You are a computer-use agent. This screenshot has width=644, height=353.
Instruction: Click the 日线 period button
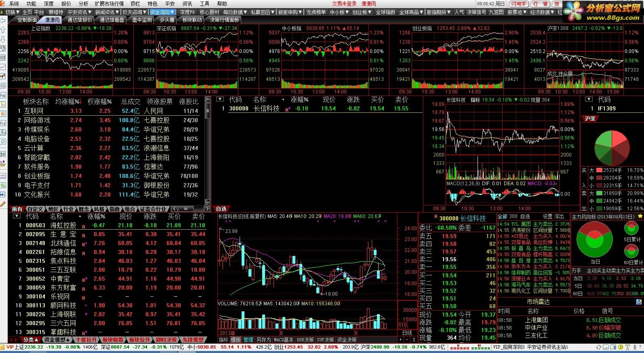tap(407, 333)
